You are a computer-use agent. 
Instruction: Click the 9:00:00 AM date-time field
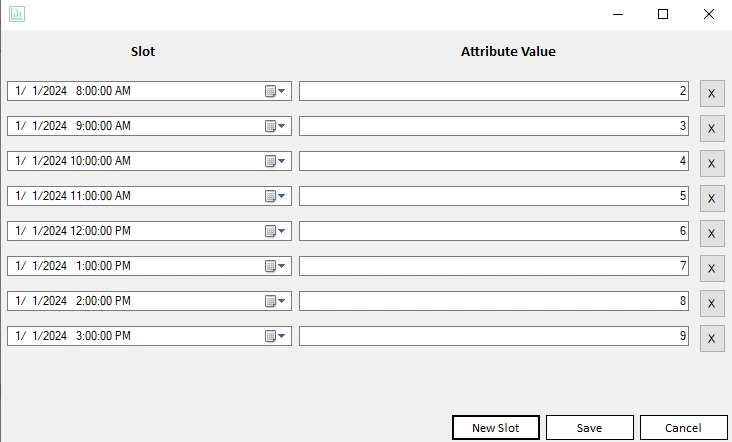(x=135, y=126)
